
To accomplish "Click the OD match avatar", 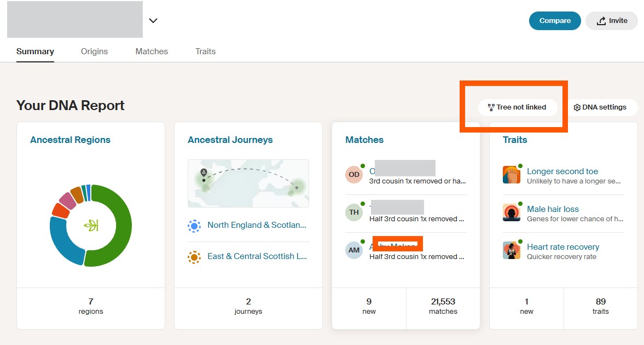I will (x=354, y=175).
